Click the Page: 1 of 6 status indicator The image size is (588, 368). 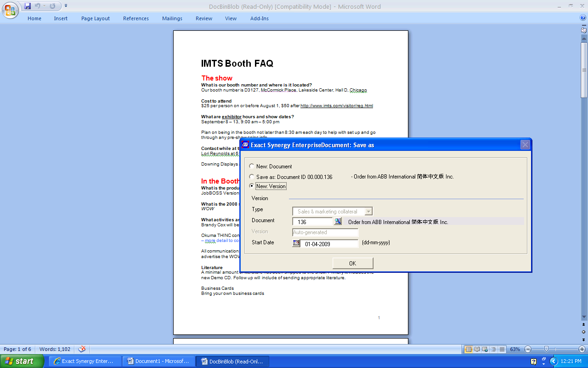17,349
